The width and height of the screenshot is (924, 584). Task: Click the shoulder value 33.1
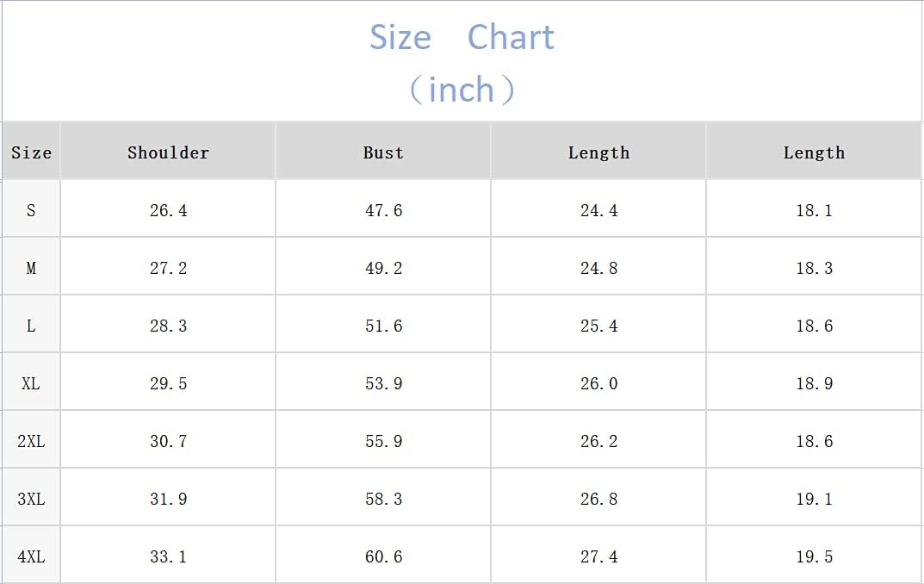click(168, 557)
